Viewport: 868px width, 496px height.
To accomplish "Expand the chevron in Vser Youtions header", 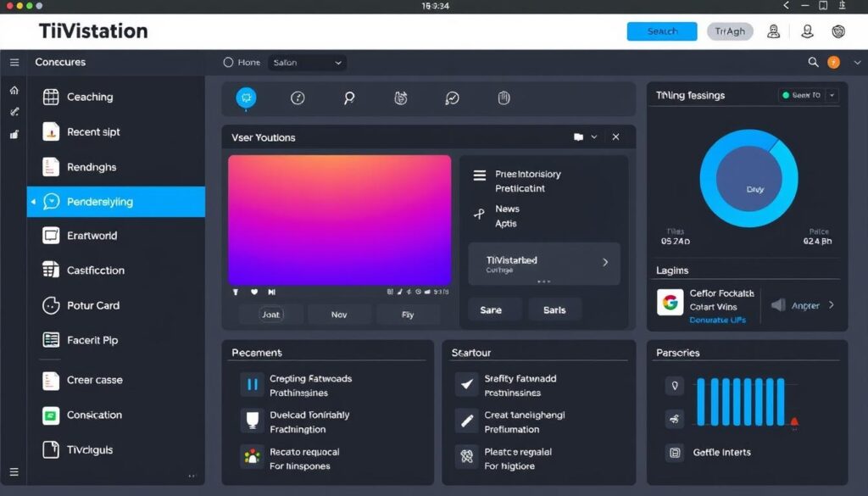I will (593, 137).
